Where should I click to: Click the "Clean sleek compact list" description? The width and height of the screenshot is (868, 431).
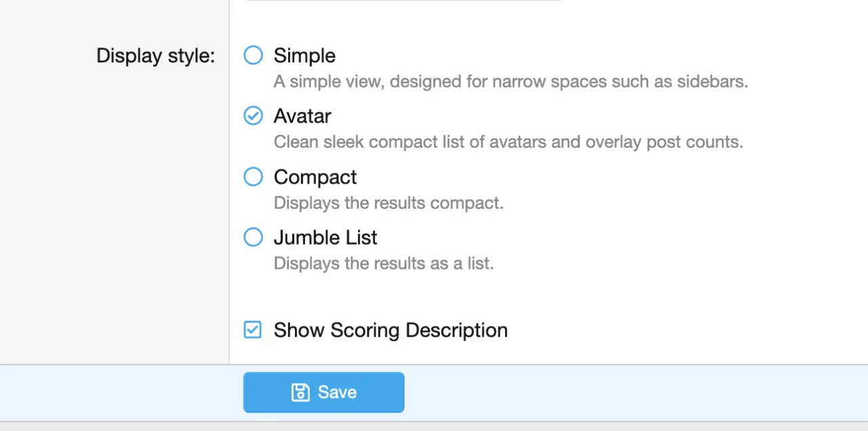click(x=380, y=142)
